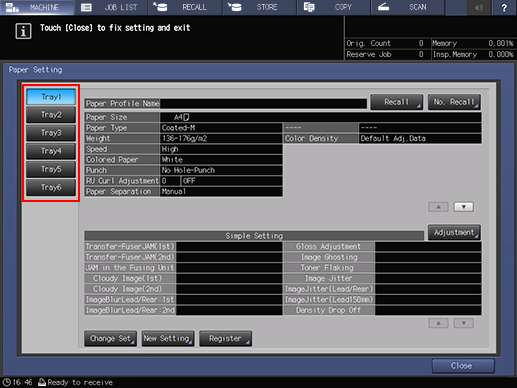This screenshot has width=517, height=388.
Task: Switch to the JOB LIST tab
Action: coord(111,7)
